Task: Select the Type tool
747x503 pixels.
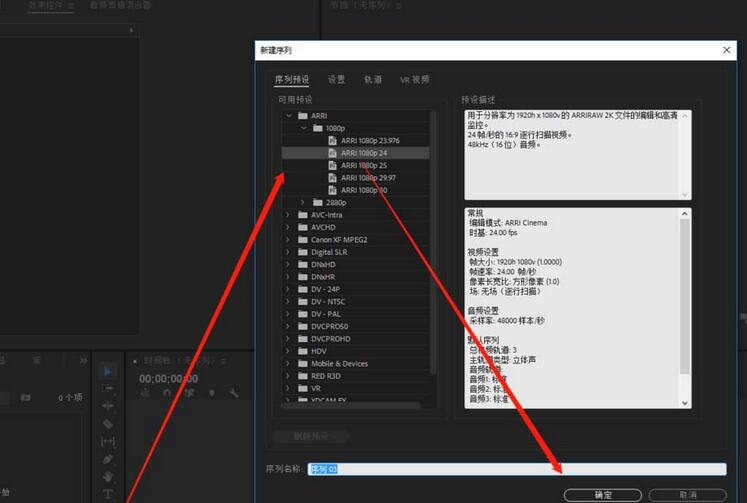Action: [x=108, y=493]
